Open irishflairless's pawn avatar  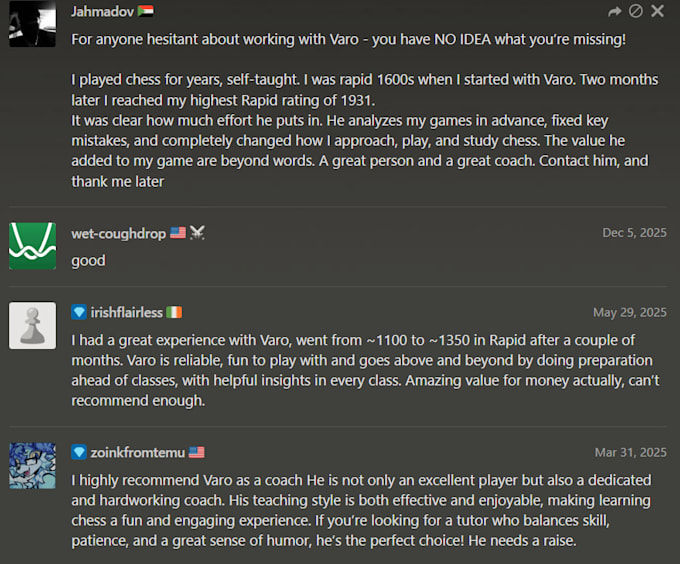[33, 325]
